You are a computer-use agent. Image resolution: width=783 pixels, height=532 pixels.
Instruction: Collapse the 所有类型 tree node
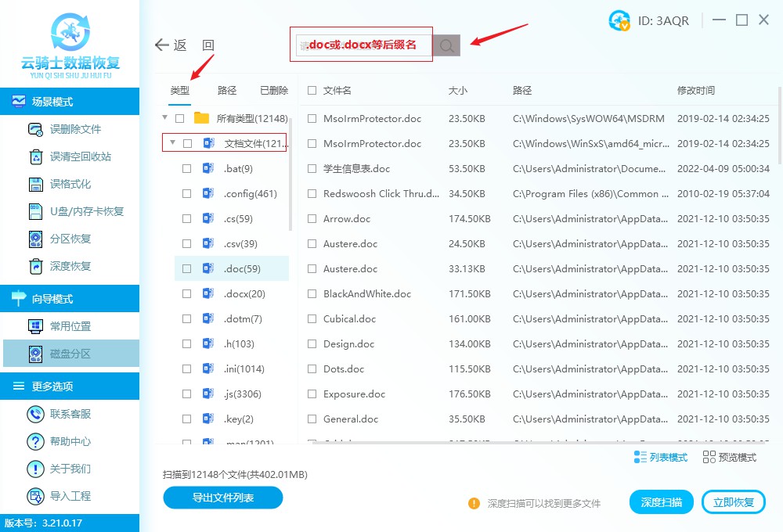[x=164, y=117]
